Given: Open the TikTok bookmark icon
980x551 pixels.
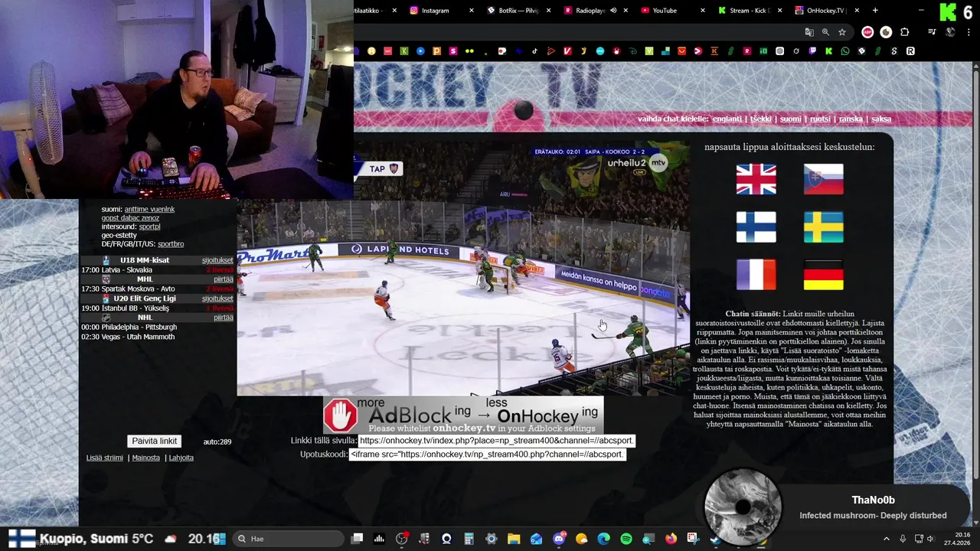Looking at the screenshot, I should click(x=534, y=51).
